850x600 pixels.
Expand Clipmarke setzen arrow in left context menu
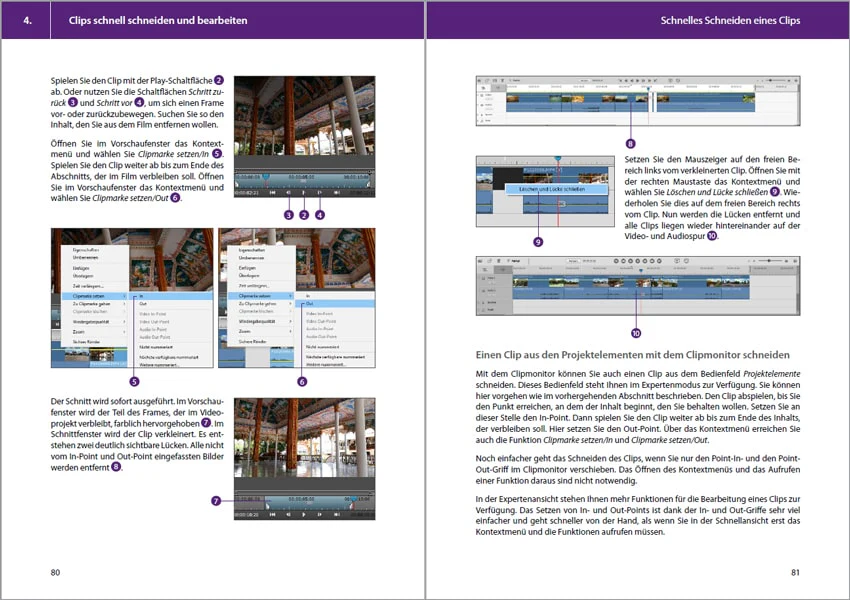125,296
